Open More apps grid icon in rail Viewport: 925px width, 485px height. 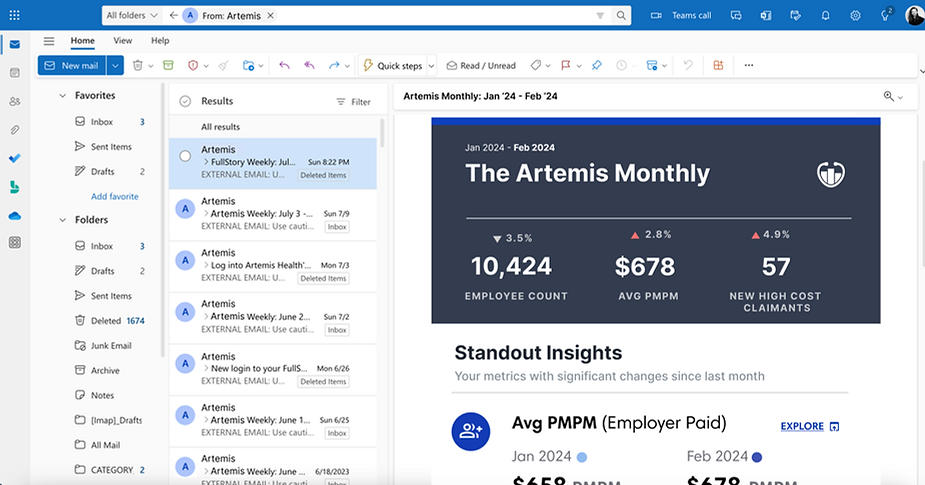tap(15, 242)
